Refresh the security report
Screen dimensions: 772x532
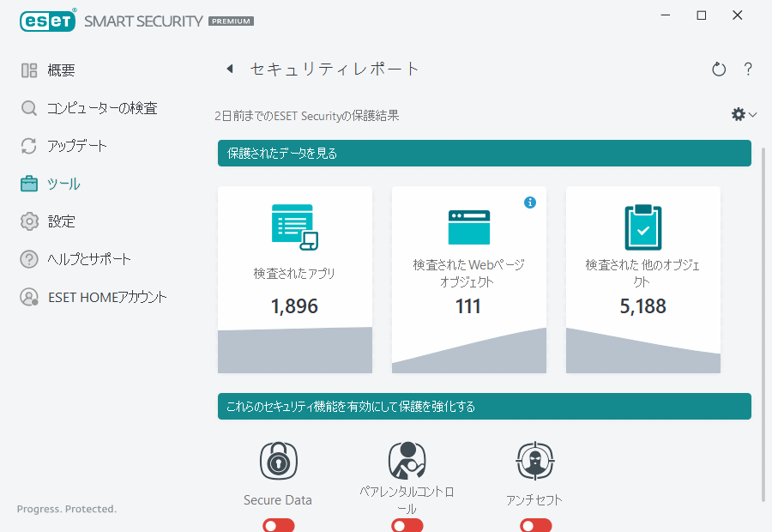coord(719,69)
